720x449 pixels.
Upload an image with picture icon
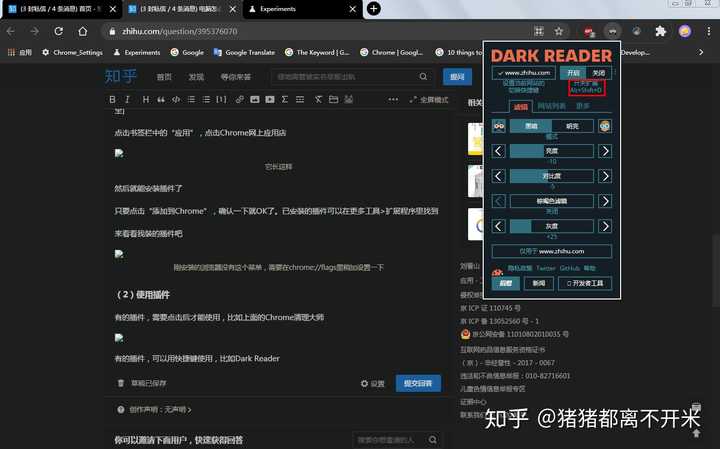click(254, 99)
